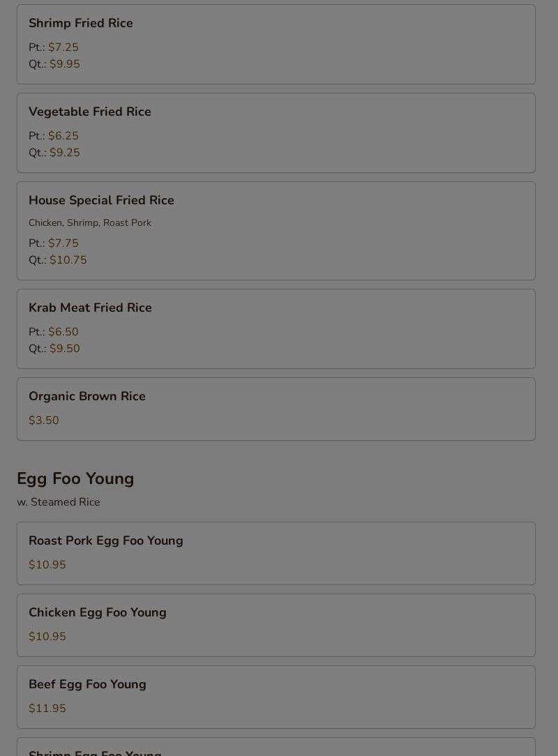The image size is (558, 756).
Task: Open the Organic Brown Rice item
Action: pyautogui.click(x=276, y=409)
